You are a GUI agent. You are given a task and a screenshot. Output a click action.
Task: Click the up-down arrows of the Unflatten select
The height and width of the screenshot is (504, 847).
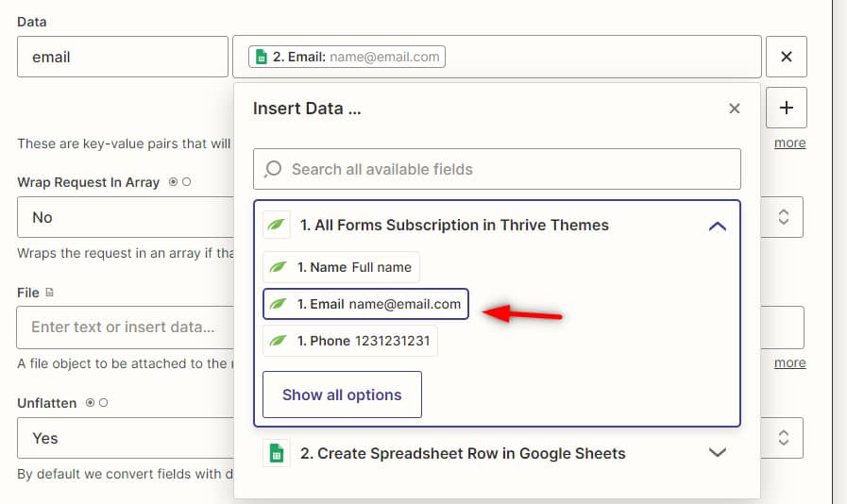tap(783, 438)
